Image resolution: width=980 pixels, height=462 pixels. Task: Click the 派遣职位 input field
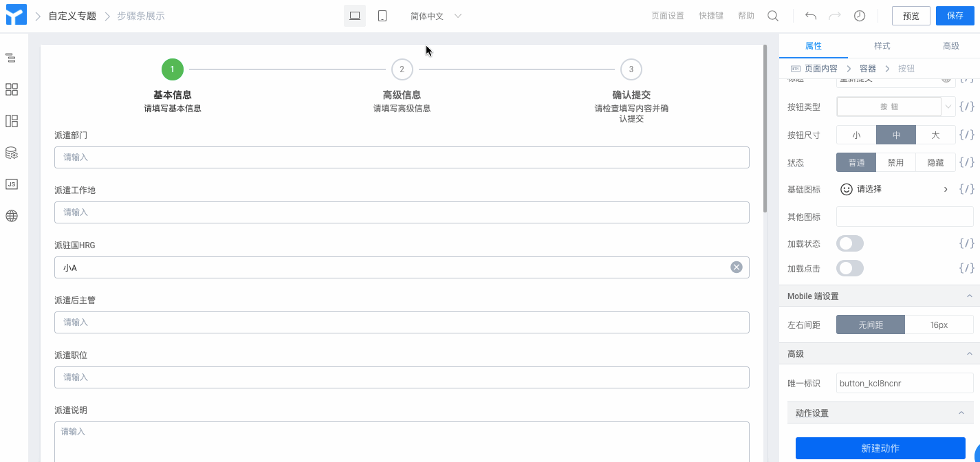402,377
